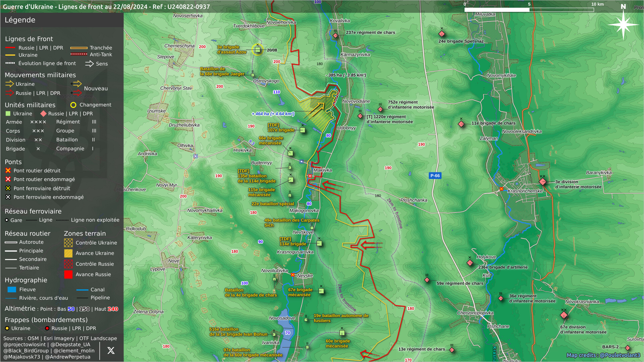Click the +464 ha area gain label

click(x=273, y=114)
